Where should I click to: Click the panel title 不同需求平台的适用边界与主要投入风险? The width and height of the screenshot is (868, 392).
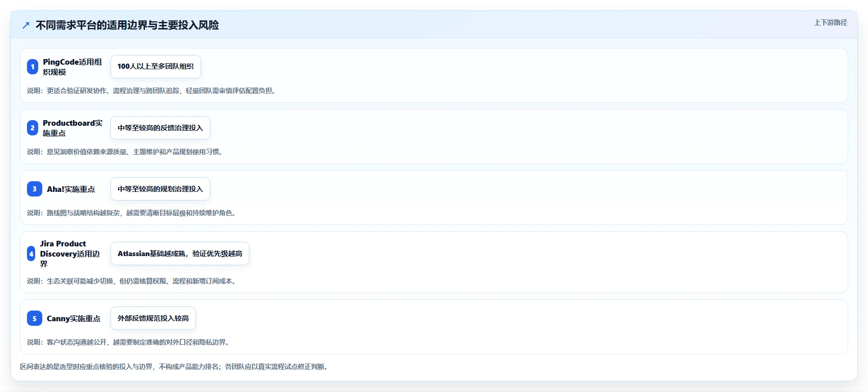point(127,25)
